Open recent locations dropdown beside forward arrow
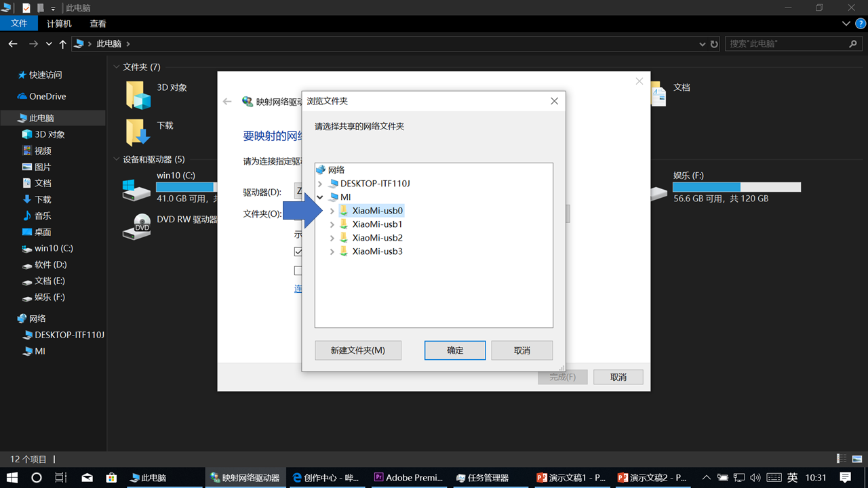The image size is (868, 488). (x=49, y=44)
